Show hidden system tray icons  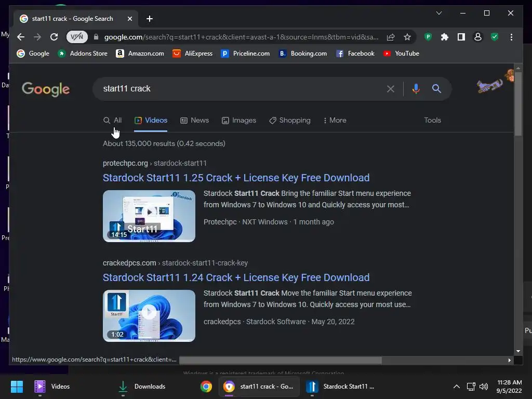click(x=457, y=387)
